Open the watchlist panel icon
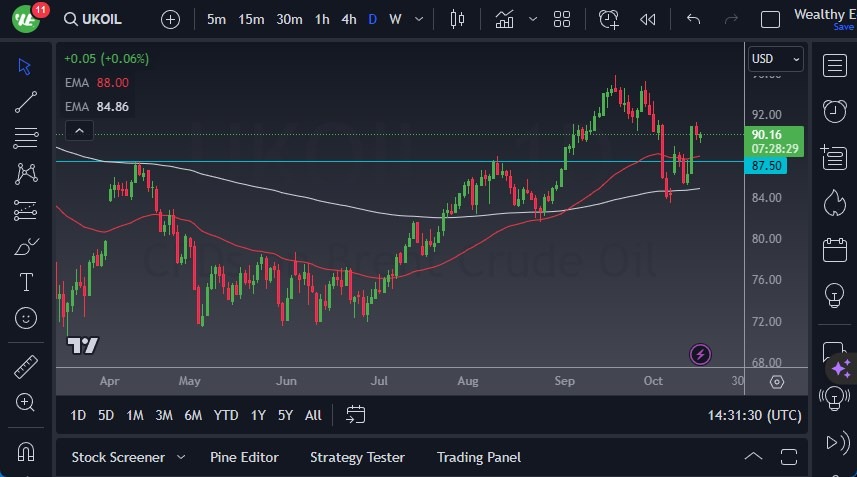Screen dimensions: 857x477 click(834, 65)
